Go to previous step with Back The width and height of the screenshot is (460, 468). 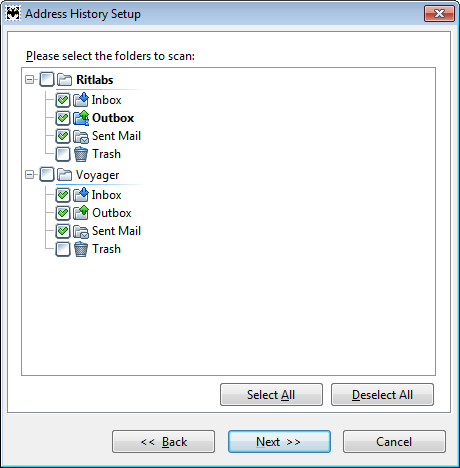pyautogui.click(x=163, y=442)
